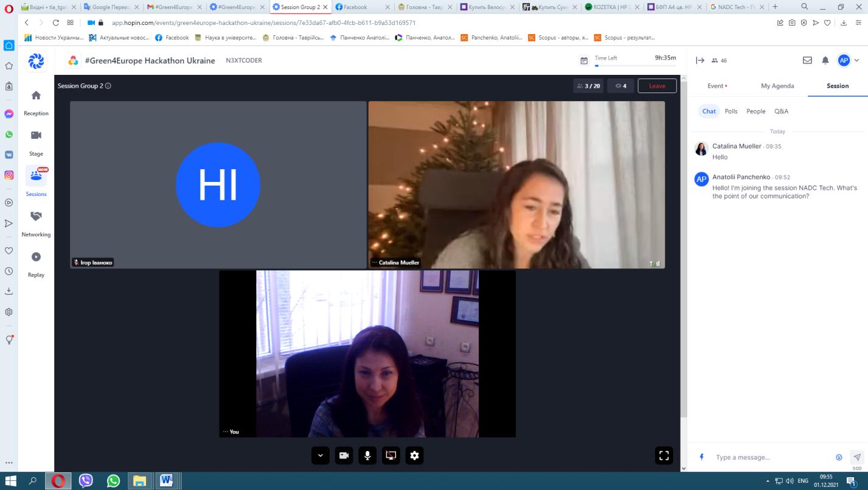868x490 pixels.
Task: Open Opera ad blocker shield icon
Action: [804, 23]
